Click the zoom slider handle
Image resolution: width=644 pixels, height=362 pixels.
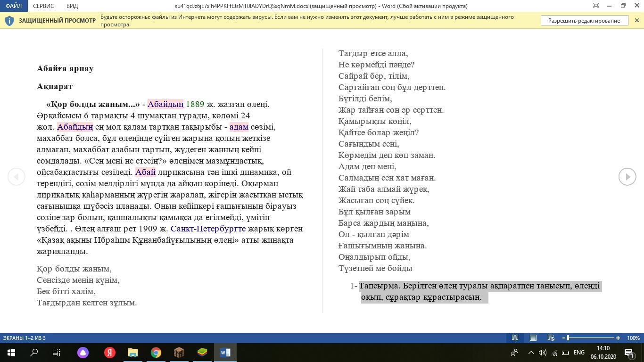568,337
